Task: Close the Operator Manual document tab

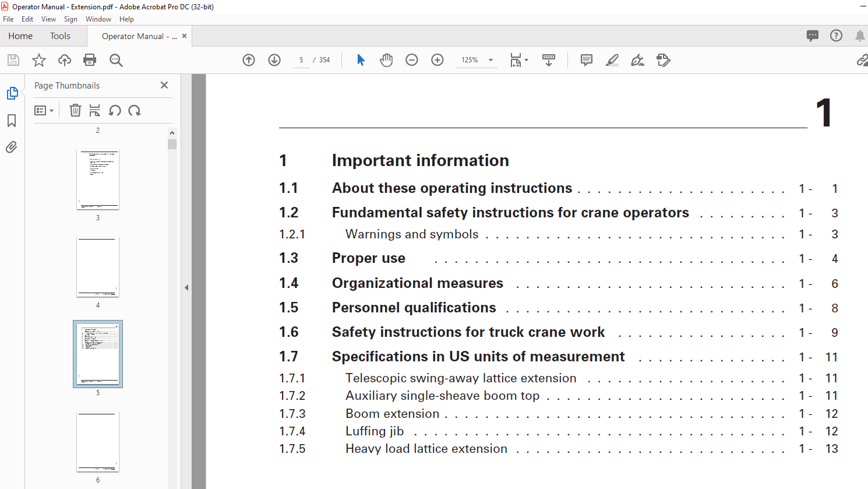Action: pyautogui.click(x=184, y=36)
